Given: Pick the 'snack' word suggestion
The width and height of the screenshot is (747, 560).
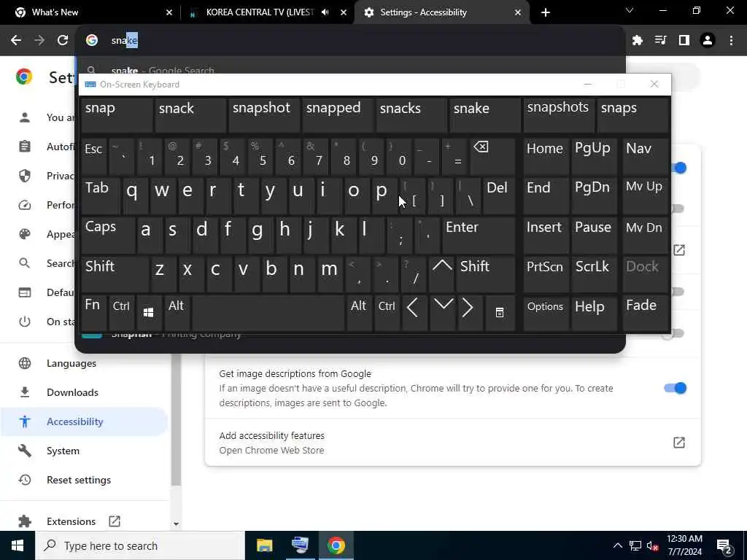Looking at the screenshot, I should (x=190, y=114).
